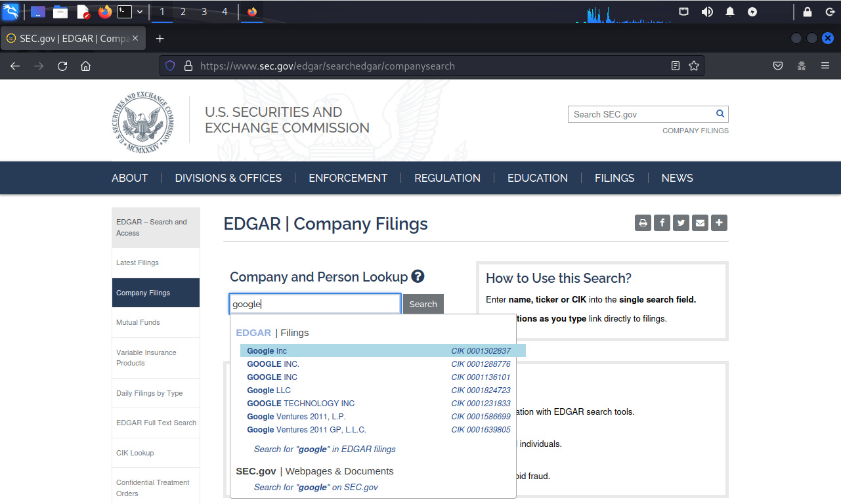Open EDGAR Full Text Search link

[x=156, y=423]
